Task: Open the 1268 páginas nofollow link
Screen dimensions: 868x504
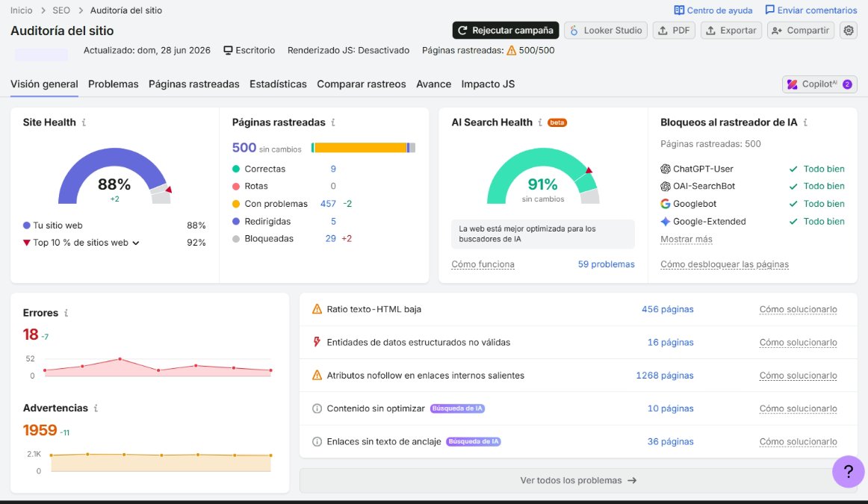Action: 664,375
